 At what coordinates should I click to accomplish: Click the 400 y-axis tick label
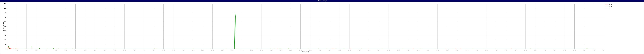(x=5, y=13)
